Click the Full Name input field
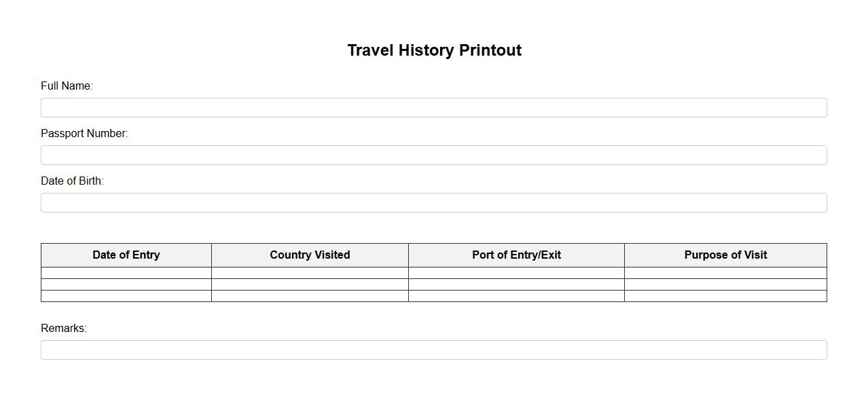The width and height of the screenshot is (868, 408). (x=433, y=107)
